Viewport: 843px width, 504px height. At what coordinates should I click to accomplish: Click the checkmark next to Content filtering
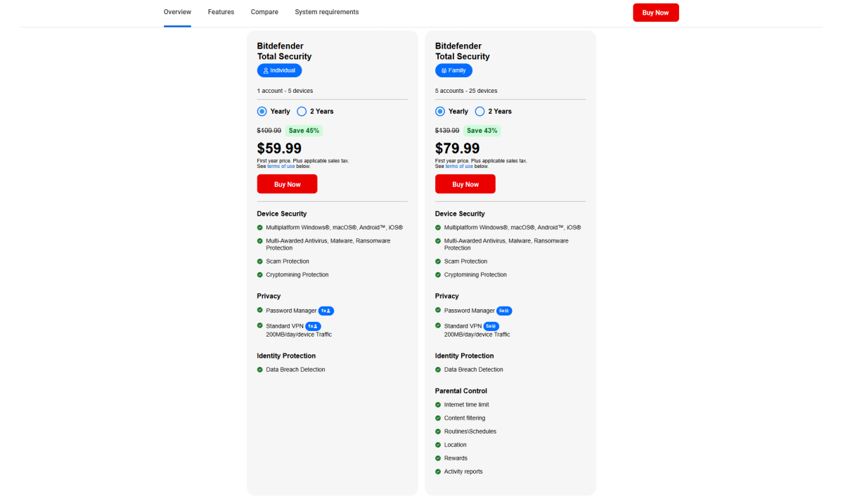tap(438, 418)
